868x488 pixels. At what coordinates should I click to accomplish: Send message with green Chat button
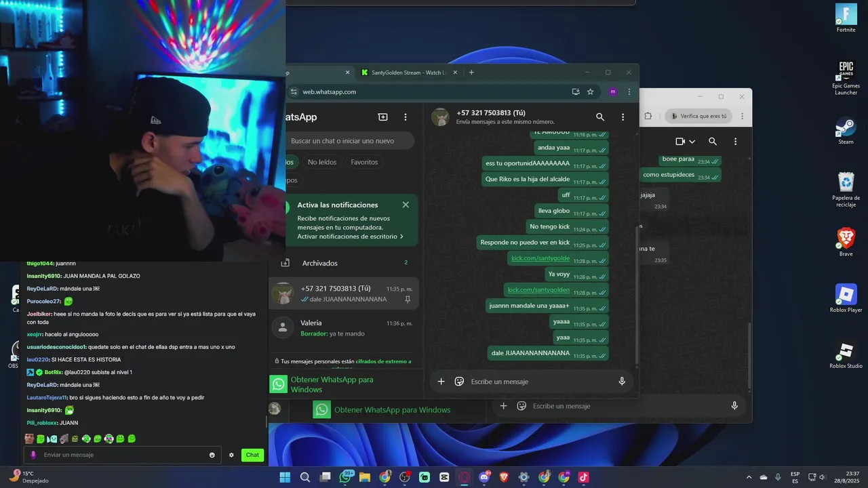[252, 455]
